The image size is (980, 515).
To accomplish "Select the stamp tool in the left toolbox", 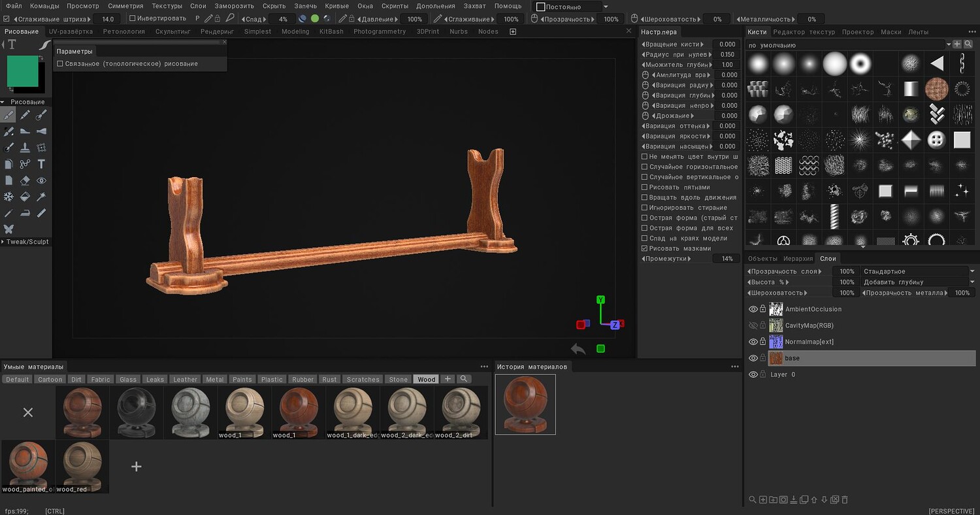I will tap(25, 148).
